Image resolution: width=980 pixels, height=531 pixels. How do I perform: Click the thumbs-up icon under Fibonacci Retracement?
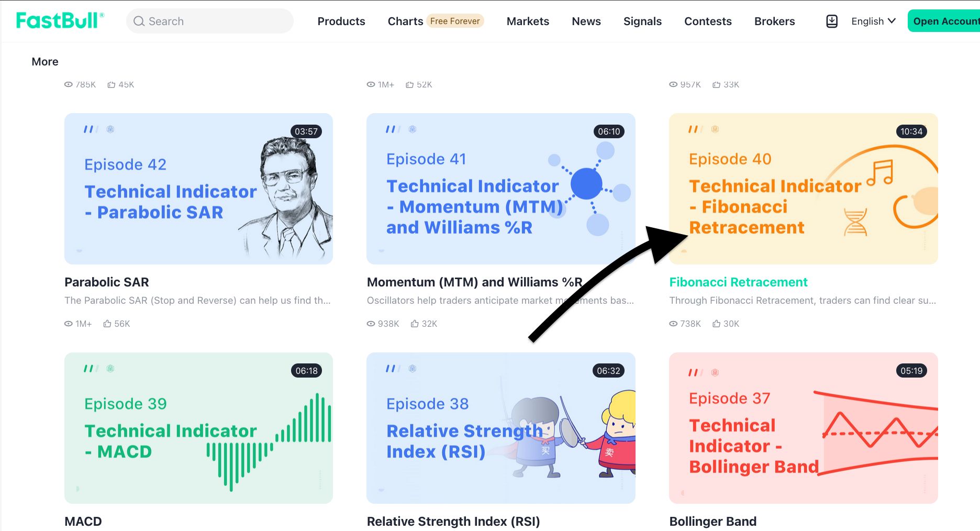coord(716,324)
